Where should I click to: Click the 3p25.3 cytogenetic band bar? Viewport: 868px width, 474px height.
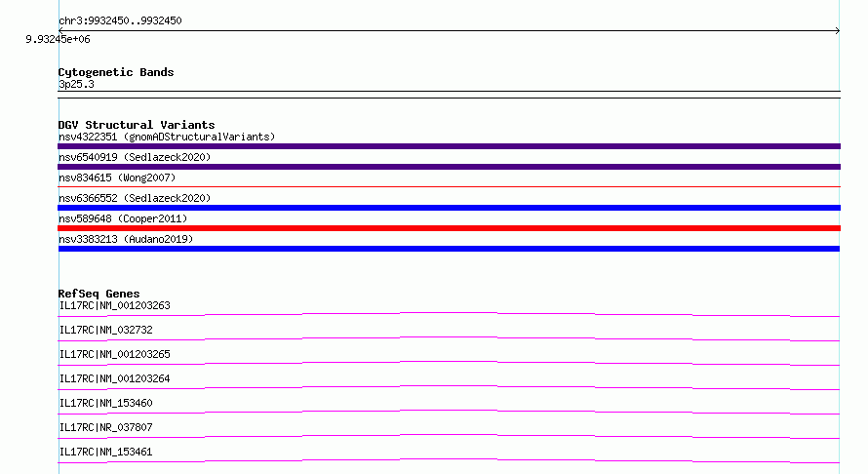click(449, 95)
